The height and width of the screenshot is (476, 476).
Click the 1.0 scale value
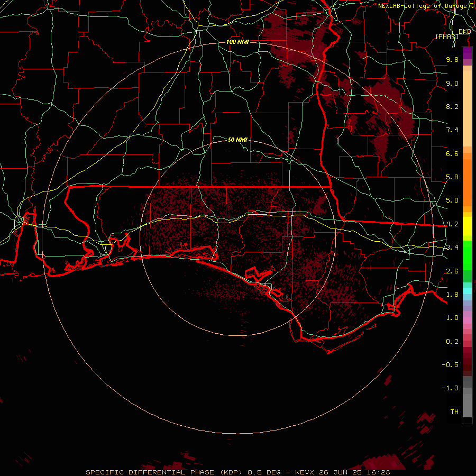pos(452,318)
